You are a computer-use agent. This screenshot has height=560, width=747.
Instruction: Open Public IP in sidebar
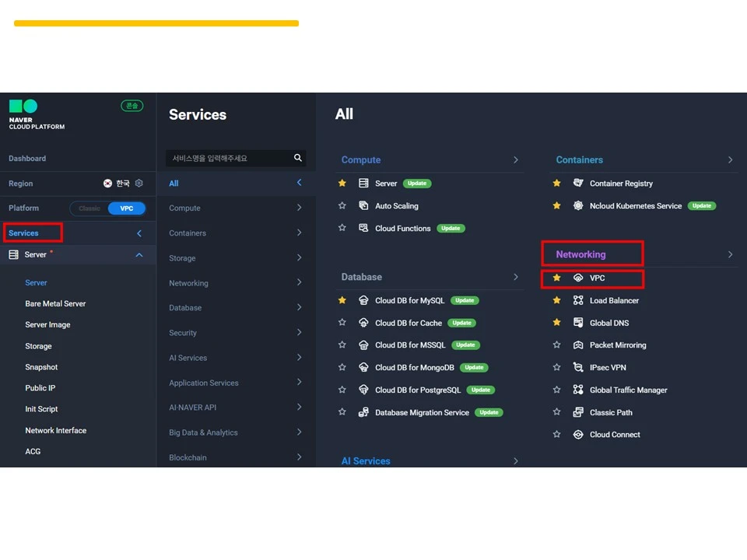(x=40, y=388)
